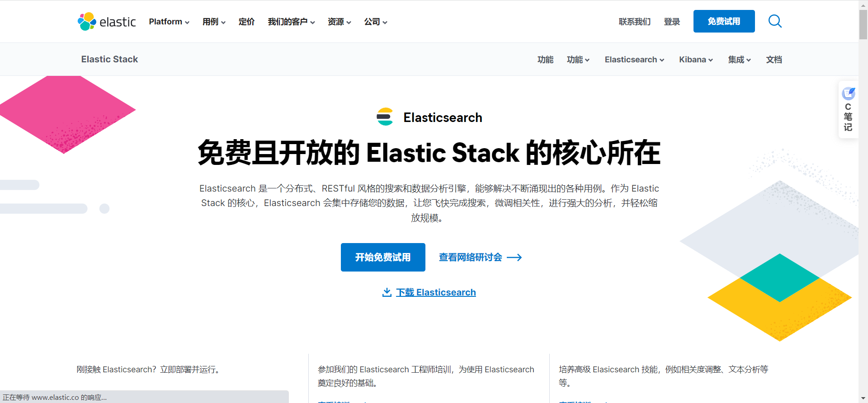Click the text 培养高级 Elasicsearch 技能
This screenshot has height=403, width=868.
[x=663, y=376]
